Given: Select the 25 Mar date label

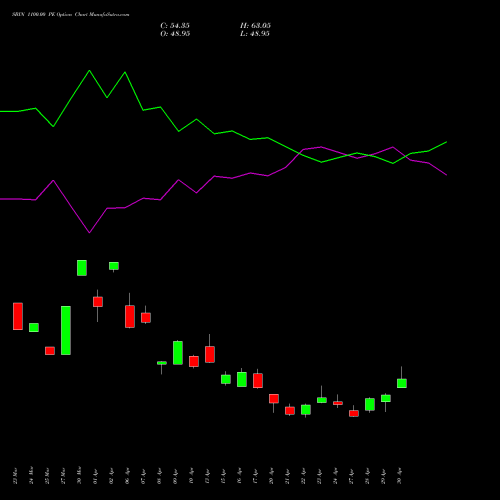Looking at the screenshot, I should 47,476.
